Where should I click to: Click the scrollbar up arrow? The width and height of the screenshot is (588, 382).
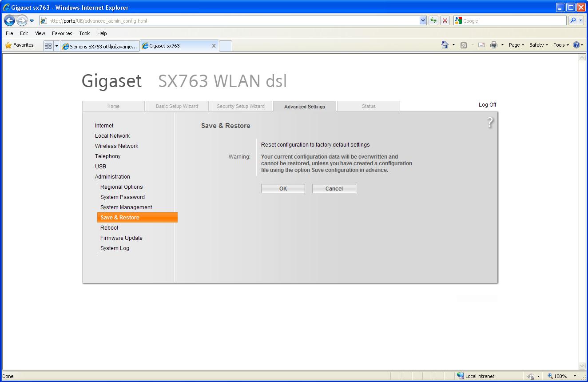click(582, 58)
